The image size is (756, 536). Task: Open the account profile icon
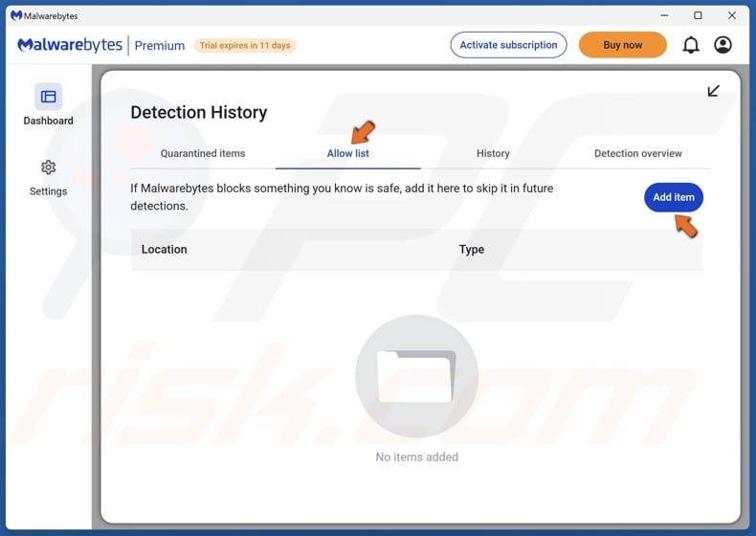723,45
